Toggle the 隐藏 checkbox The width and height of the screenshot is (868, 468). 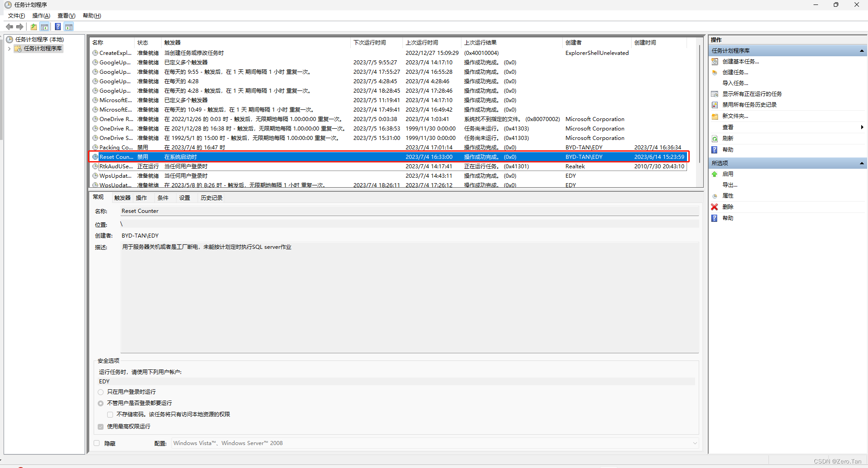pyautogui.click(x=97, y=444)
